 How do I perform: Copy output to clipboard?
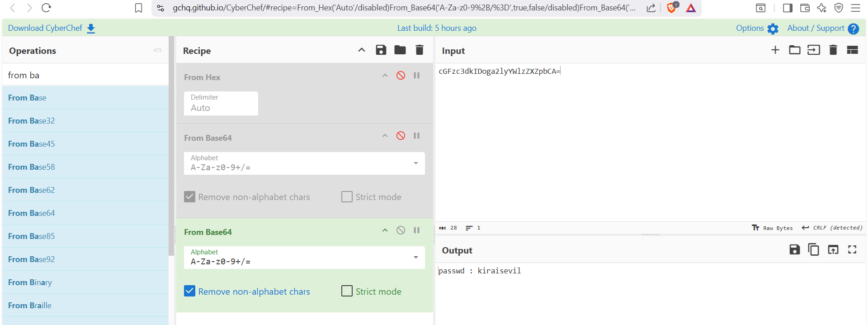tap(813, 250)
